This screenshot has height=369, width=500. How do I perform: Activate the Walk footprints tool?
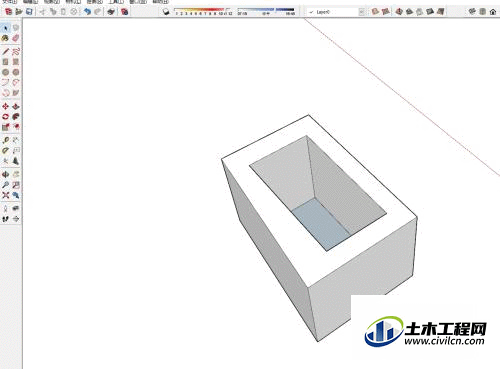coord(5,219)
